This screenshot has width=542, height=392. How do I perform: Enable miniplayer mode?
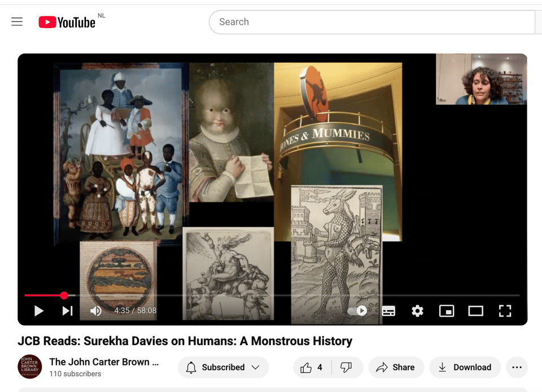click(x=447, y=311)
